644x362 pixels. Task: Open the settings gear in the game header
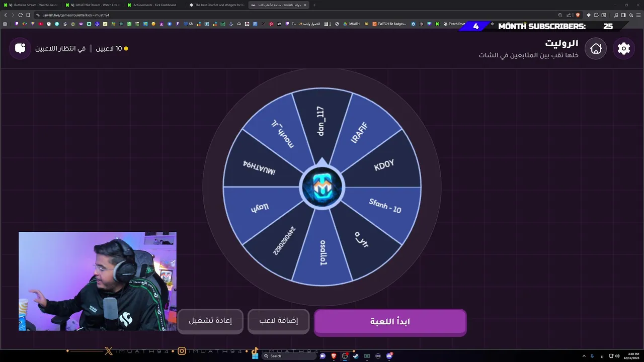(x=624, y=48)
